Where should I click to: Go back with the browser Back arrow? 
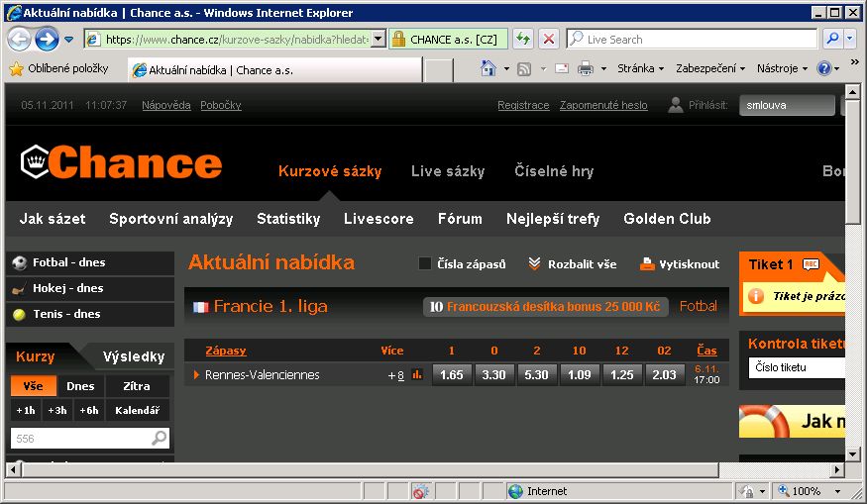(20, 40)
